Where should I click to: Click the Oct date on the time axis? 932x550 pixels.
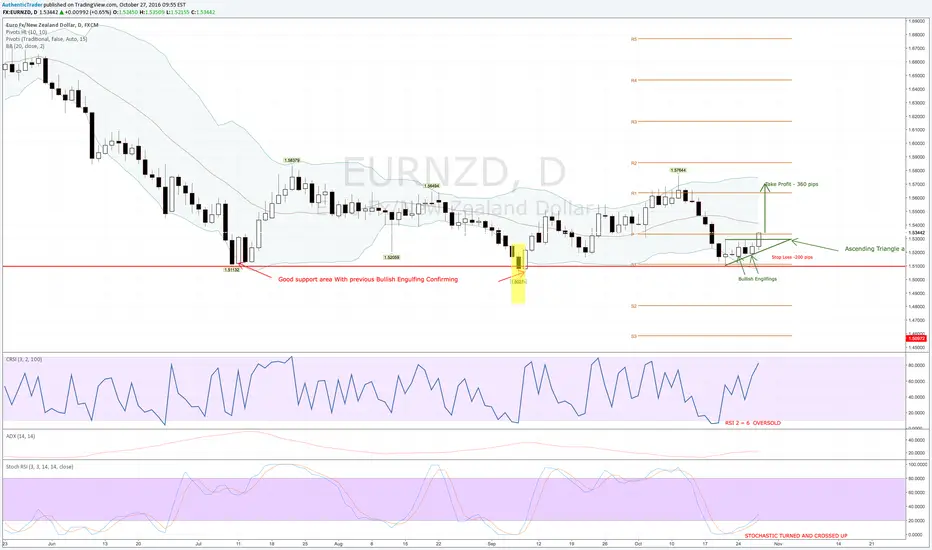pos(638,543)
